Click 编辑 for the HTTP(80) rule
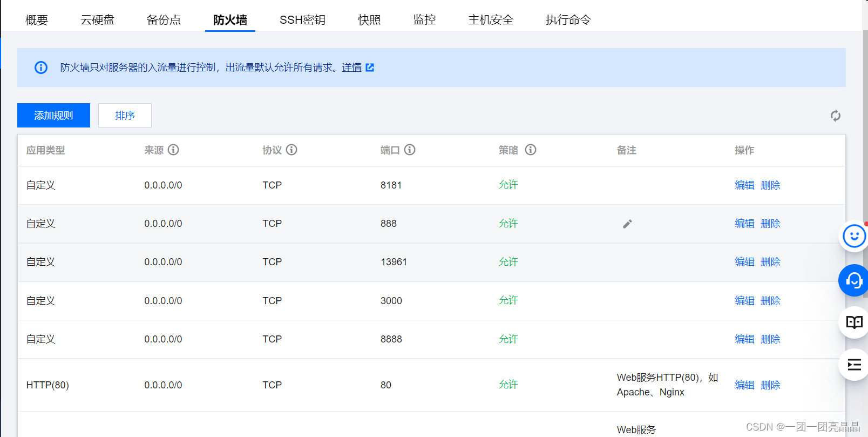868x437 pixels. coord(744,385)
